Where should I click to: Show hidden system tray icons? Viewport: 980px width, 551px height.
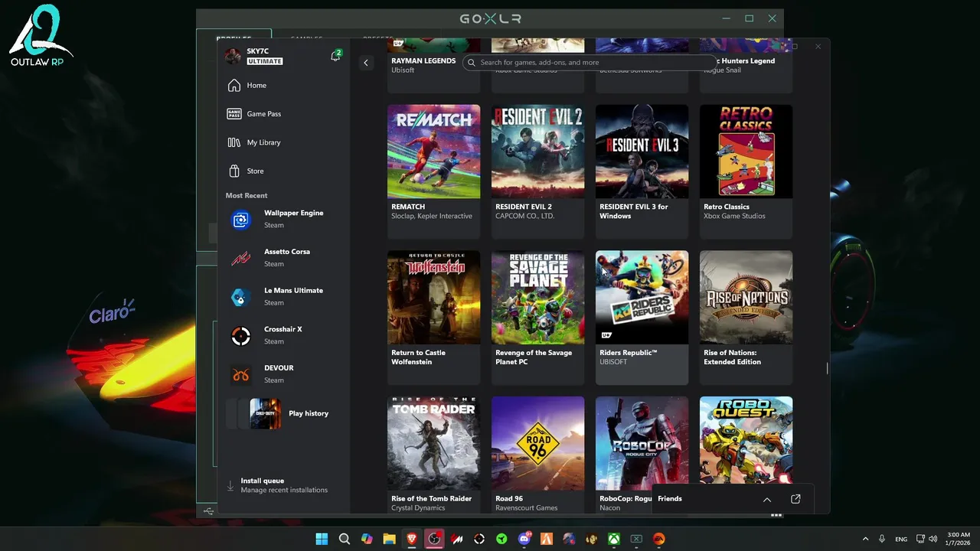click(x=866, y=539)
